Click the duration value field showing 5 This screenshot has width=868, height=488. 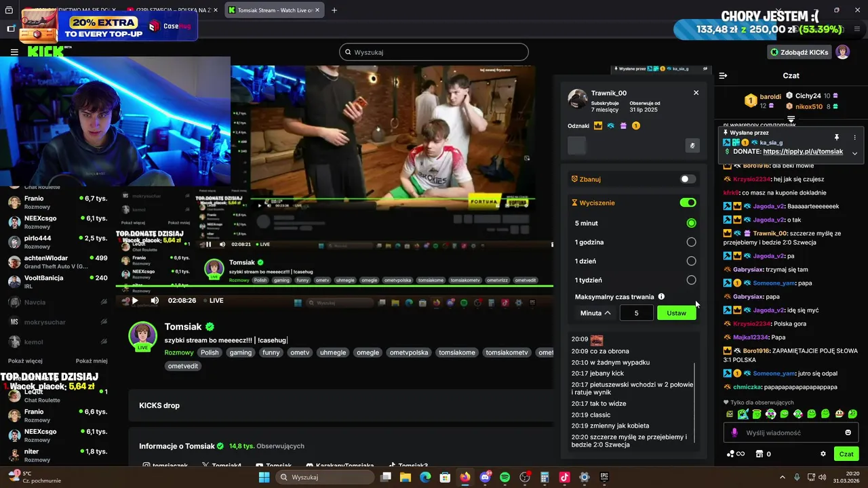pyautogui.click(x=636, y=312)
